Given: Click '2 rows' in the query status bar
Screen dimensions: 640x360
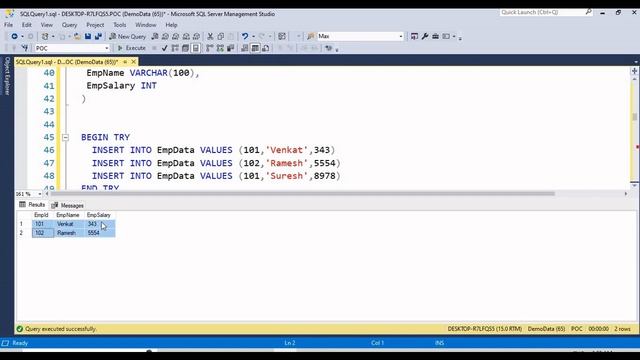Looking at the screenshot, I should [x=622, y=329].
